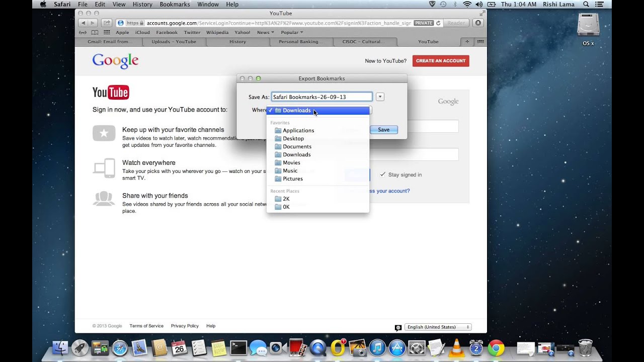
Task: Open the Share button in Safari toolbar
Action: click(x=107, y=23)
